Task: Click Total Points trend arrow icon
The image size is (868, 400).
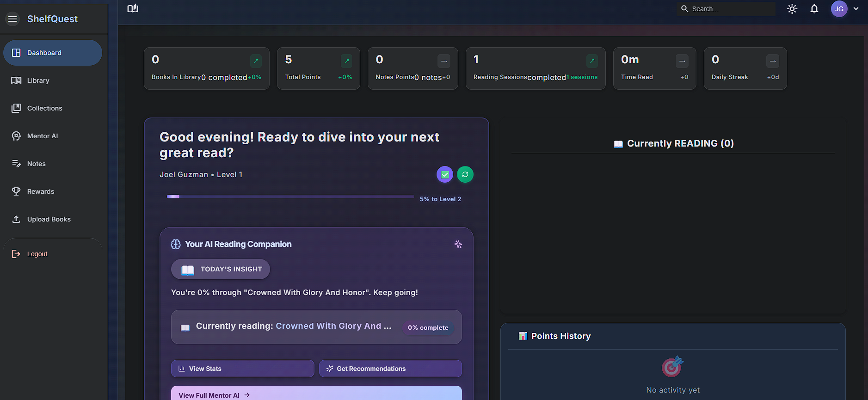Action: tap(346, 61)
